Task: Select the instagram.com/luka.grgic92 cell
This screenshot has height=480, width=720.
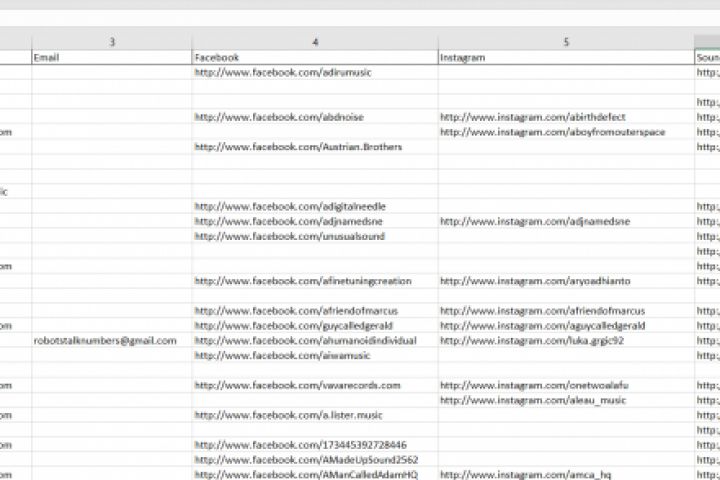Action: [x=566, y=341]
